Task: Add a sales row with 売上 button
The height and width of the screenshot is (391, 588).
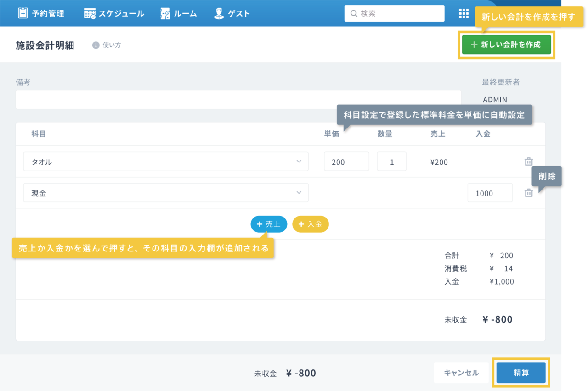Action: tap(269, 224)
